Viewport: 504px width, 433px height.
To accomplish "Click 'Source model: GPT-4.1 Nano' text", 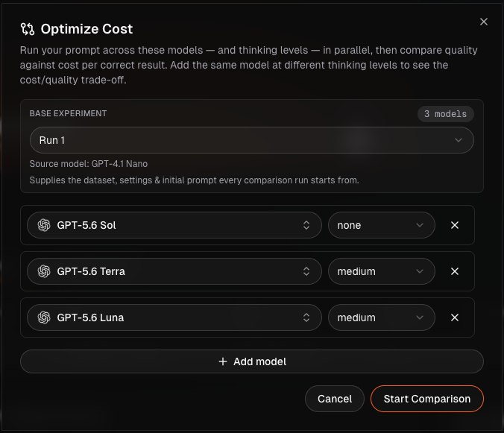I will pyautogui.click(x=89, y=164).
